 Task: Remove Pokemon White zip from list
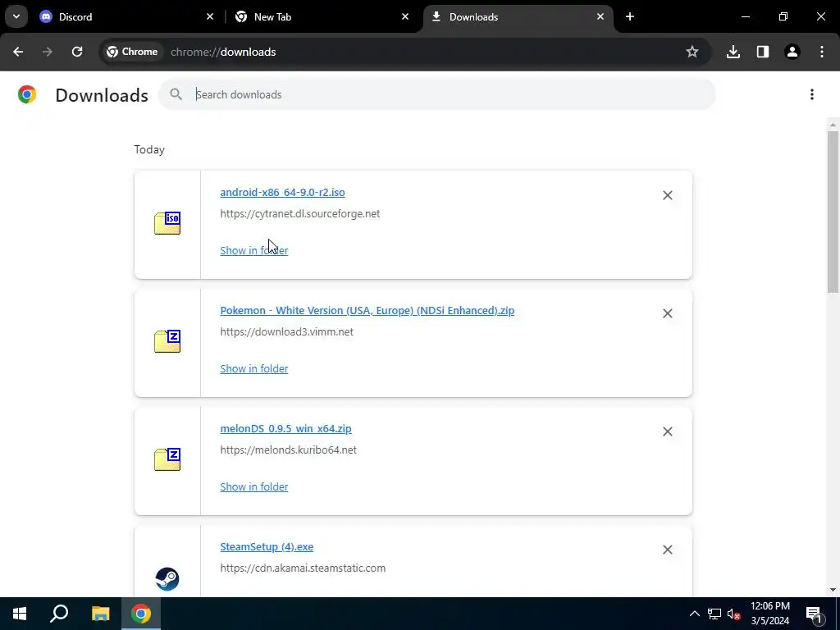(x=667, y=313)
